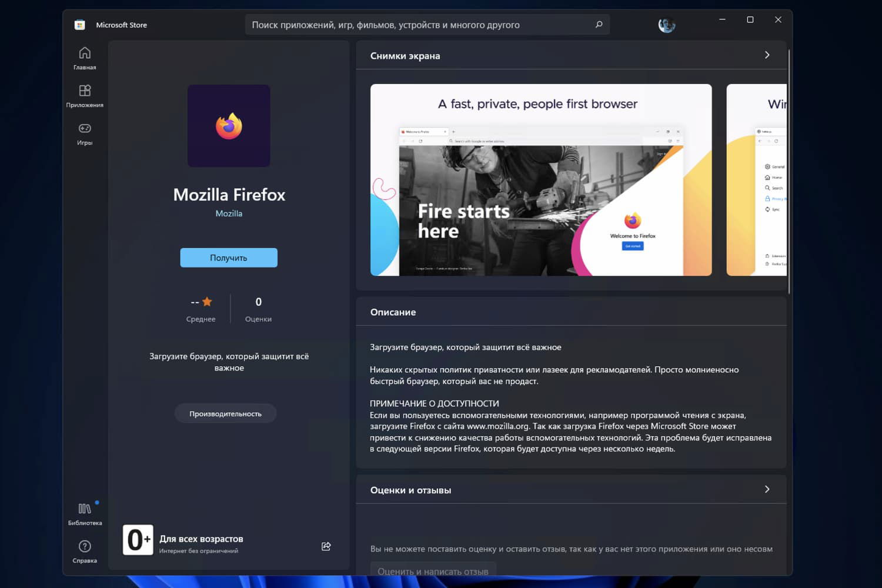
Task: Click the search magnifier icon
Action: (599, 25)
